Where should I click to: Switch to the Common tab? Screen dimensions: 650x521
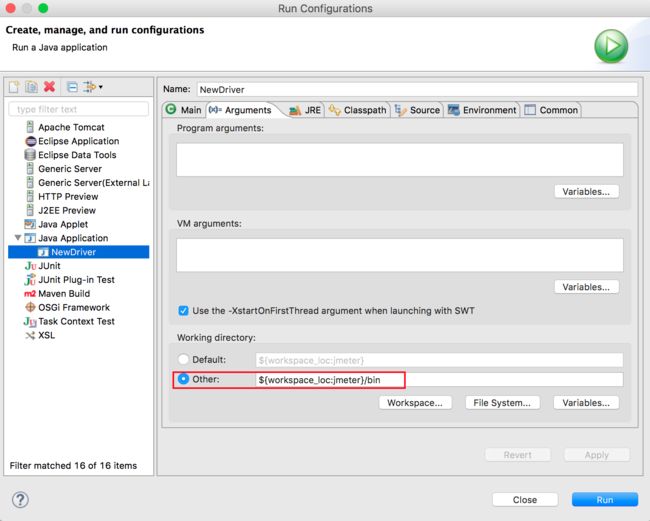coord(552,110)
